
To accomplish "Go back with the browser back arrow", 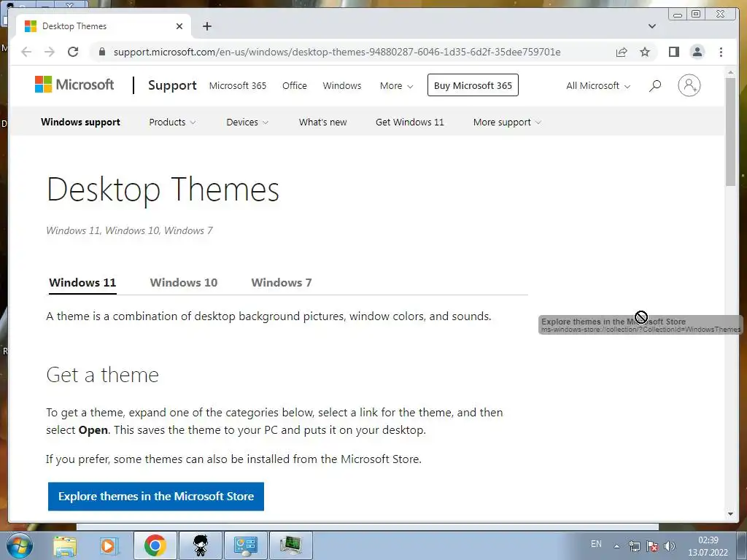I will (26, 52).
